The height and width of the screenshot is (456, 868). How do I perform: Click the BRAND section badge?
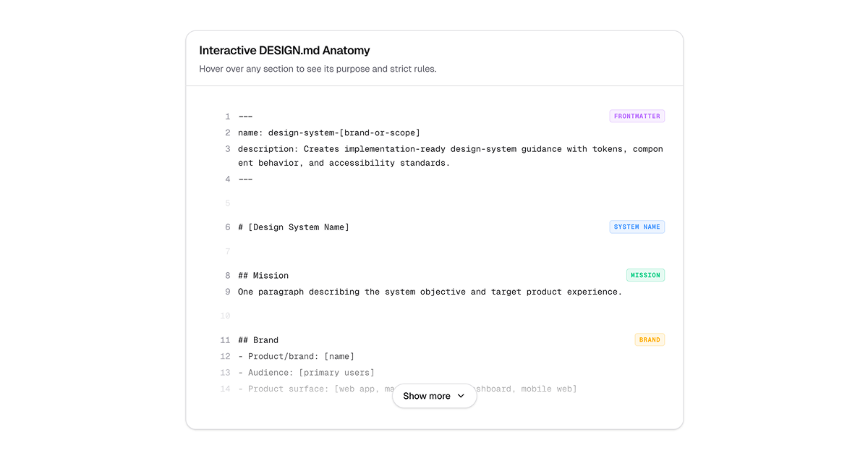point(650,339)
